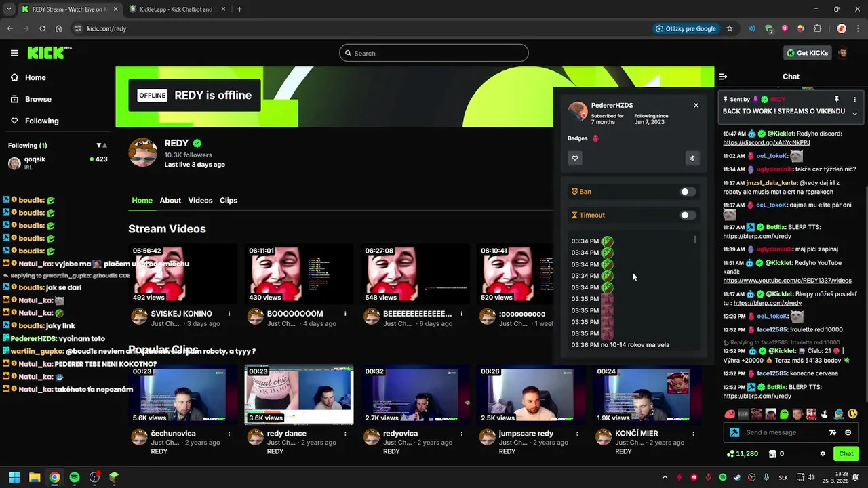868x488 pixels.
Task: Unpin the pinned chat message
Action: coord(837,100)
